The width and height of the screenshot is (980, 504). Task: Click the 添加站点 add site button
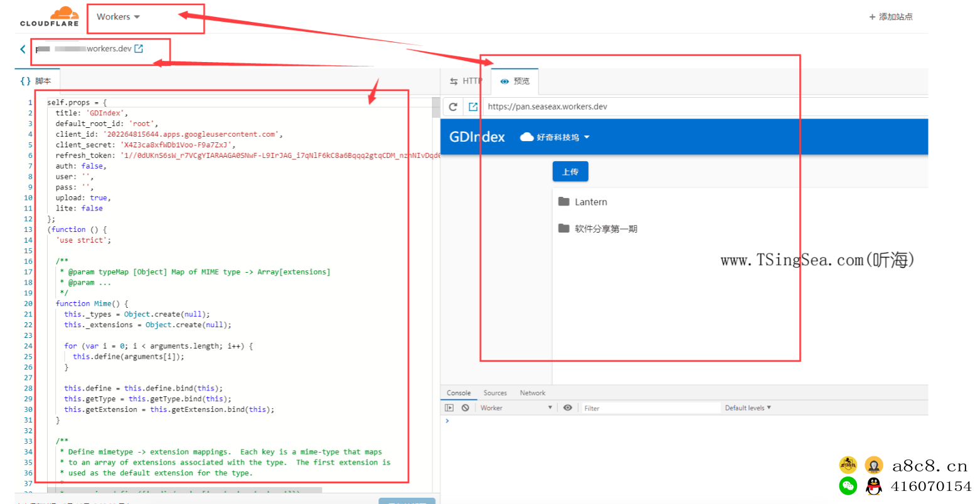pos(891,17)
